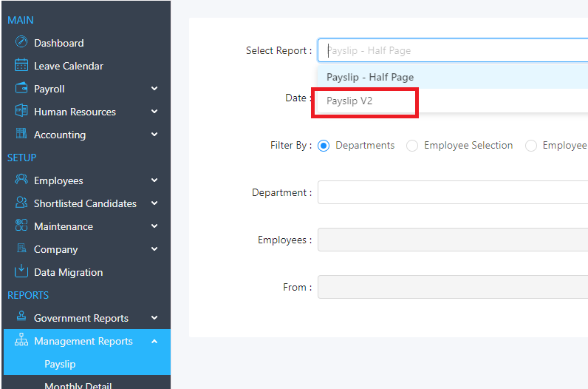Click the SETUP section heading
588x389 pixels.
tap(21, 158)
